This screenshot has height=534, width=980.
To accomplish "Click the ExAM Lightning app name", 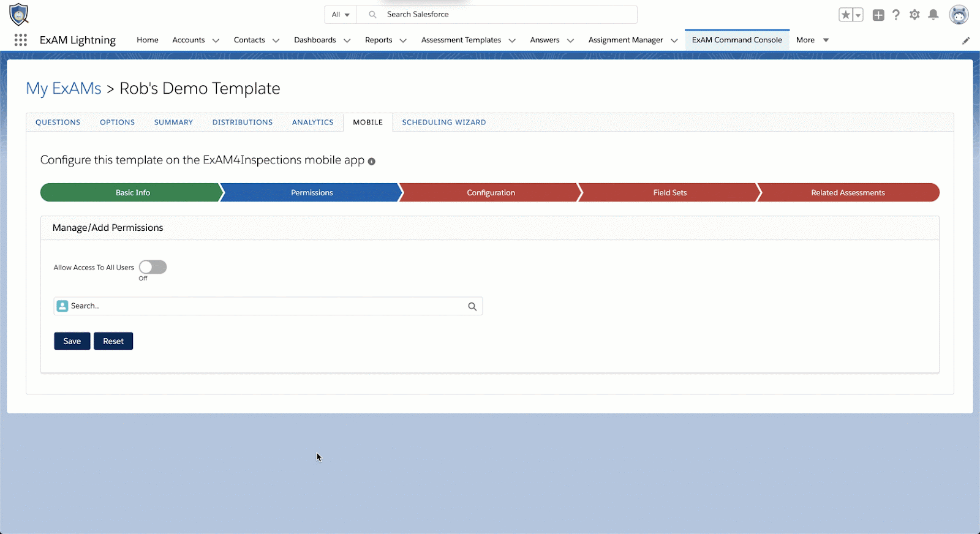I will click(x=78, y=40).
